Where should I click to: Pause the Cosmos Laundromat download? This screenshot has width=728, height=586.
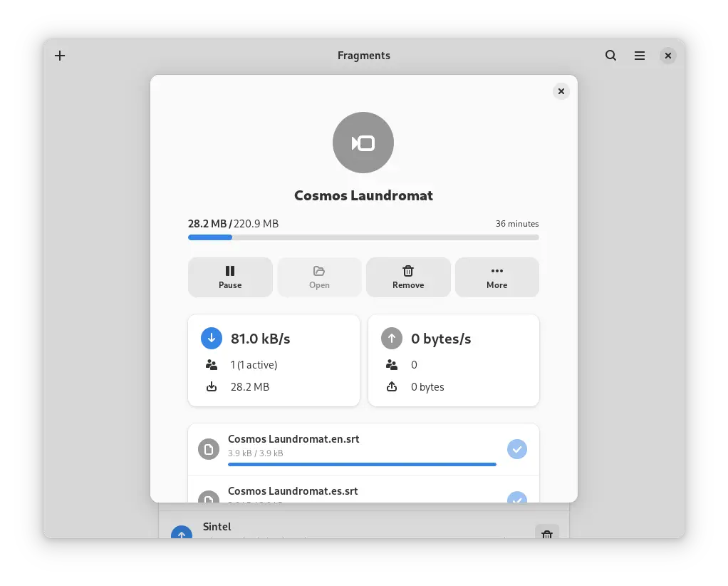pos(230,277)
